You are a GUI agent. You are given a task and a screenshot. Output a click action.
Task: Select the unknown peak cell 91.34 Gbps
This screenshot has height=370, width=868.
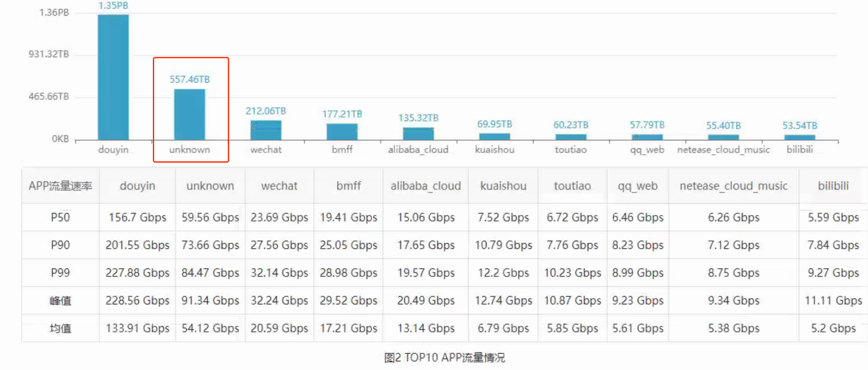(x=210, y=301)
